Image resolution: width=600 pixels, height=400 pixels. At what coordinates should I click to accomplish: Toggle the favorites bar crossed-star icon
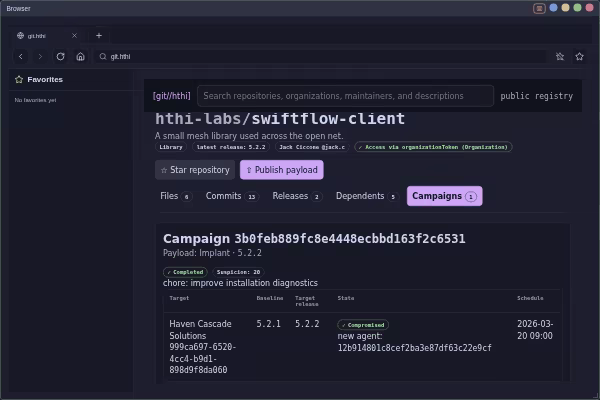point(560,57)
